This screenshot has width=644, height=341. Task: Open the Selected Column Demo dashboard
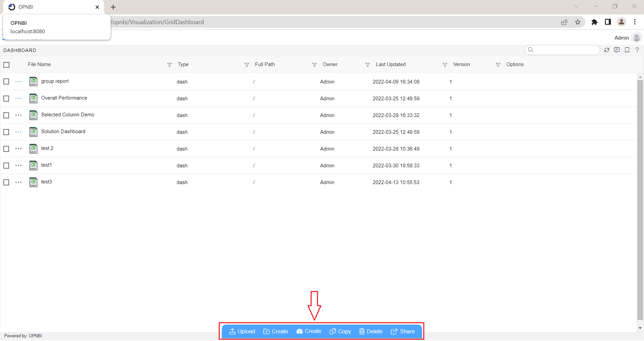pos(68,115)
